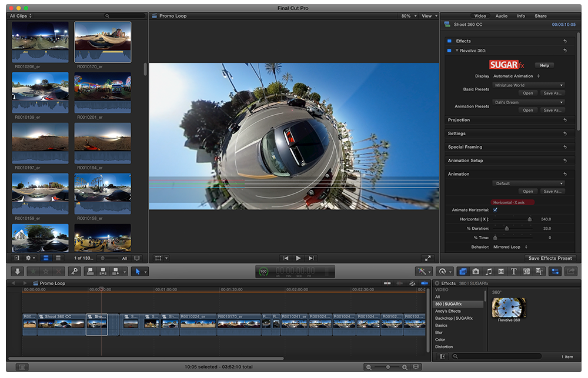Screen dimensions: 588x378
Task: Toggle timeline snapping button
Action: [425, 283]
